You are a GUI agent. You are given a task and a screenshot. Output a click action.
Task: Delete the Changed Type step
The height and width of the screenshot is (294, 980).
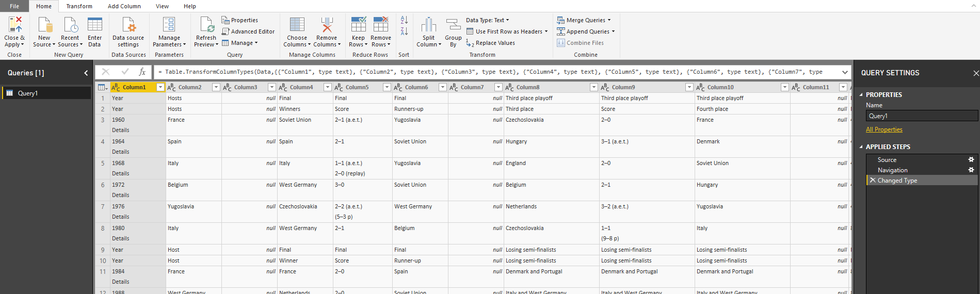873,181
